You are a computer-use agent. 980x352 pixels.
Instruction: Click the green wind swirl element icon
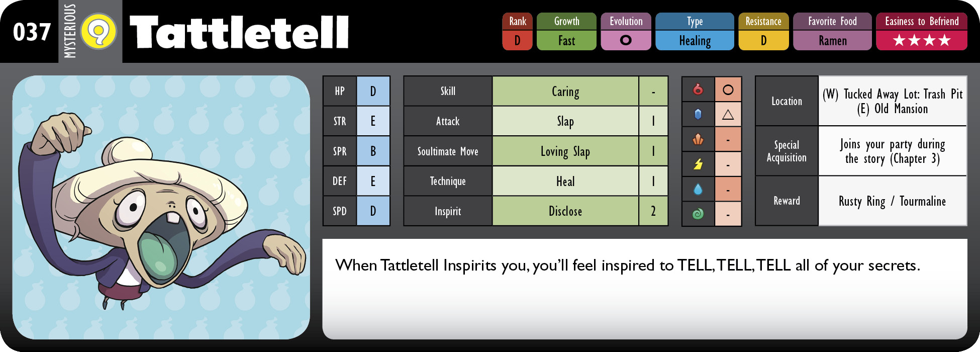tap(698, 214)
